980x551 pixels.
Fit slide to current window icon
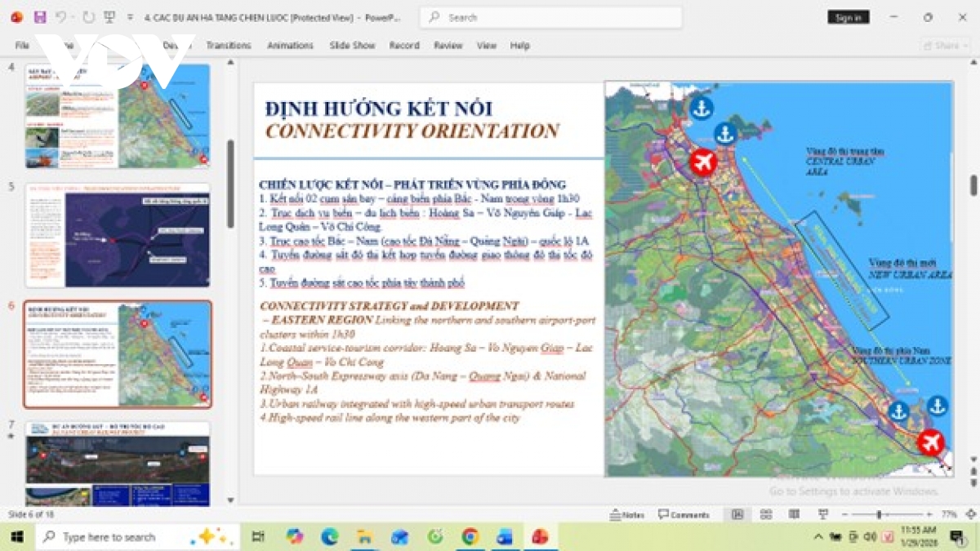tap(969, 514)
